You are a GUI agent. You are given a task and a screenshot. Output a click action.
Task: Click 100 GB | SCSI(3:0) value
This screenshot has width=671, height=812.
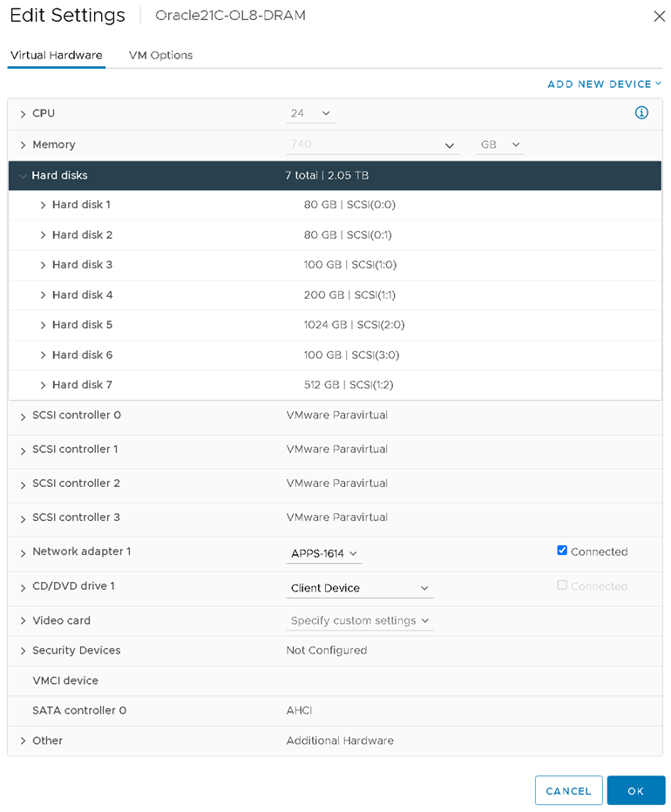pyautogui.click(x=352, y=355)
